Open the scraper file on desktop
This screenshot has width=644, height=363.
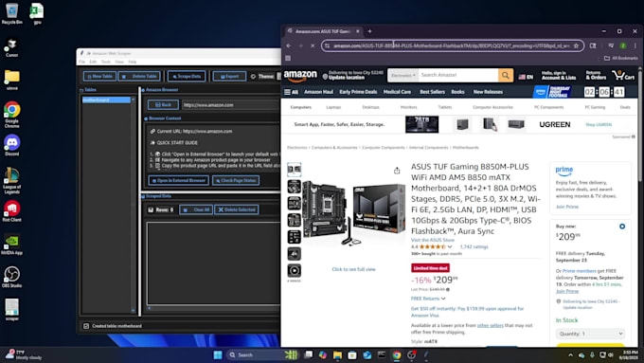[12, 310]
